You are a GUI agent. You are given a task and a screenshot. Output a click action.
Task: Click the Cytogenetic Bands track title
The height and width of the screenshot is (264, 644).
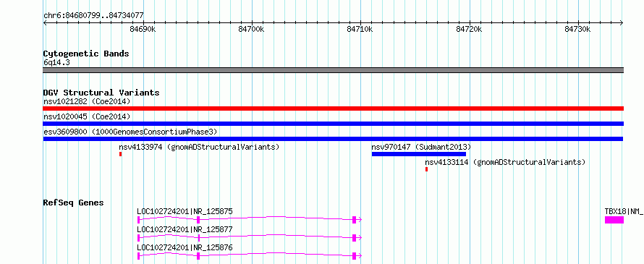click(86, 54)
